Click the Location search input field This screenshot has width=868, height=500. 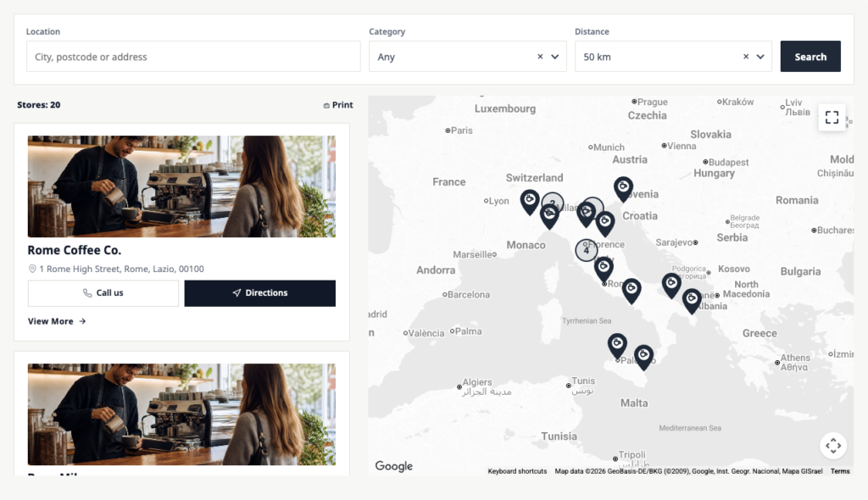click(x=193, y=57)
